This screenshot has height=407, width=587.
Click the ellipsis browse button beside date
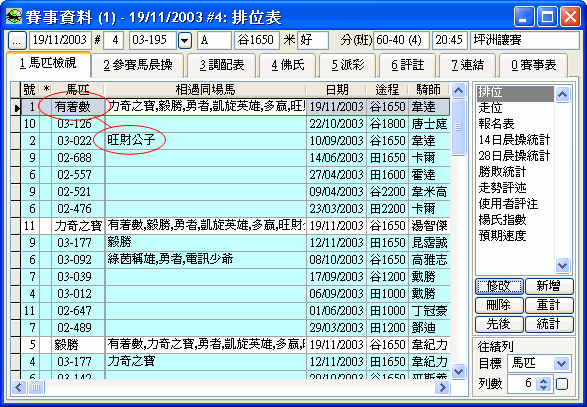17,40
